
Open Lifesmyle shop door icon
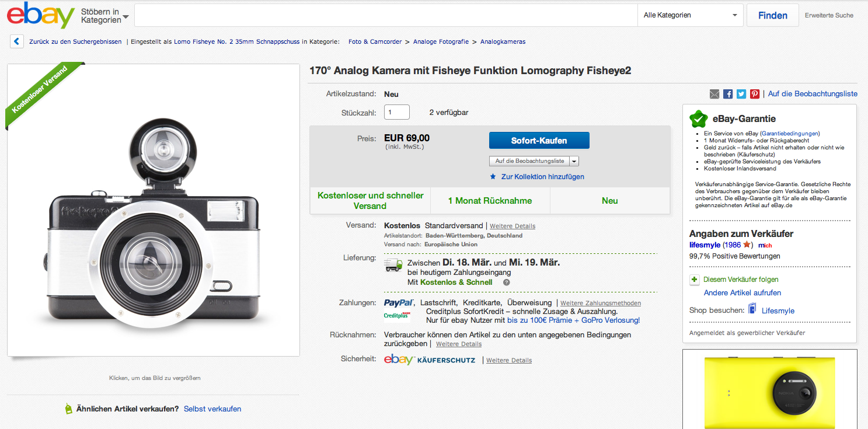click(752, 309)
